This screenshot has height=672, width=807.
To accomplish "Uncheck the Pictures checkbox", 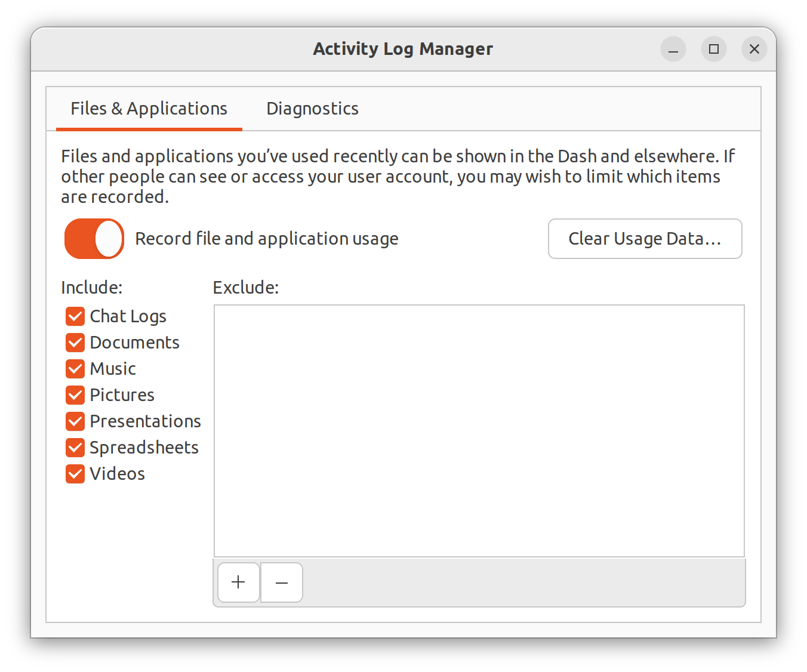I will pyautogui.click(x=75, y=395).
